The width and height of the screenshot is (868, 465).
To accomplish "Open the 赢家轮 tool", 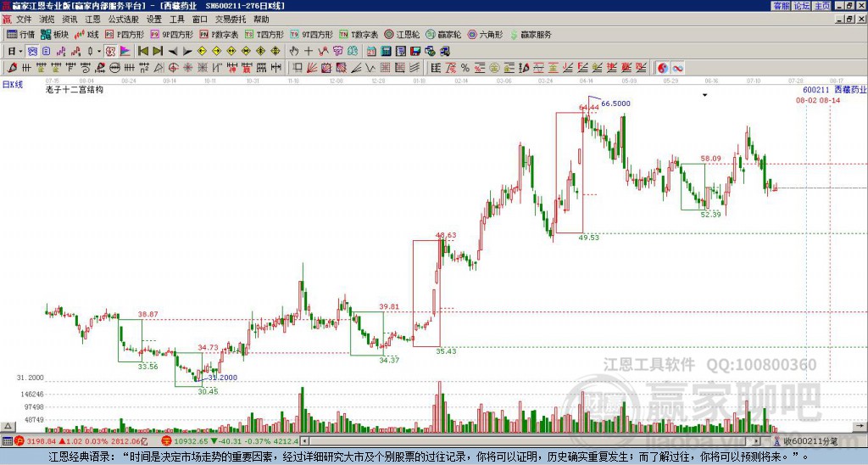I will [443, 34].
